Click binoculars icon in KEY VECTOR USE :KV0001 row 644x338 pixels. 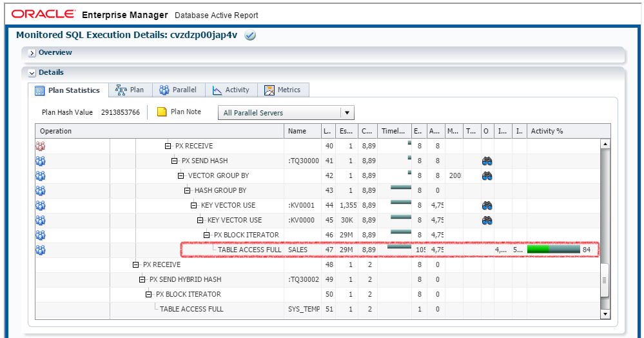[x=487, y=205]
